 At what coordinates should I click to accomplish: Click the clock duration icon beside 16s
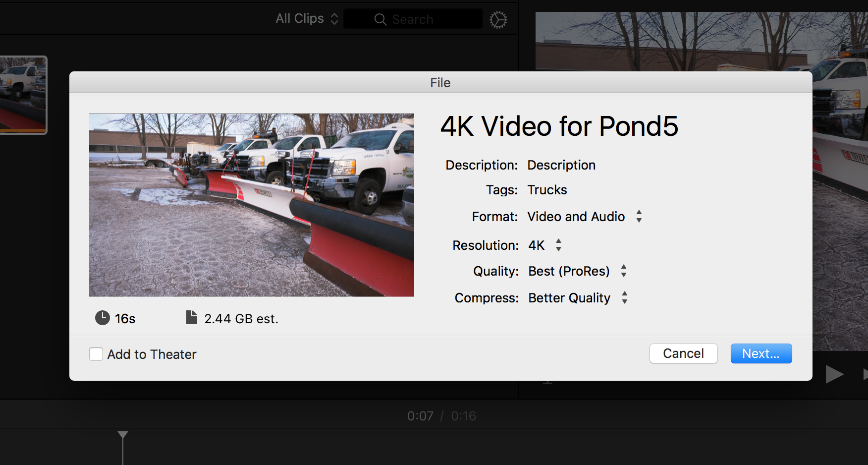(x=103, y=318)
